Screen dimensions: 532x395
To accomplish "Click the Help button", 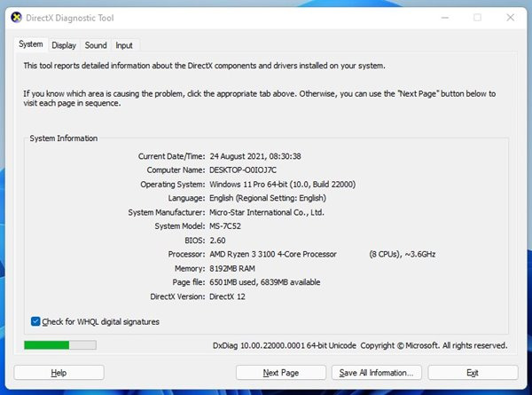I will (59, 373).
